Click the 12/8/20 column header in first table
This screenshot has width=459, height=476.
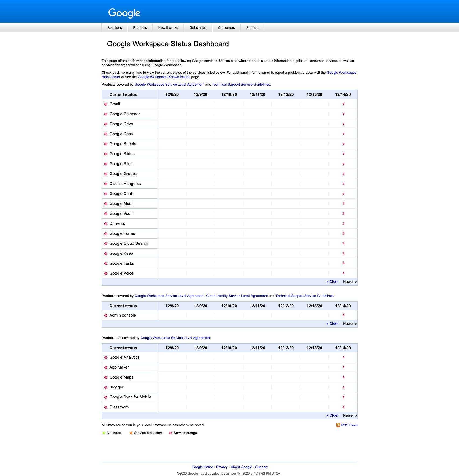point(172,94)
